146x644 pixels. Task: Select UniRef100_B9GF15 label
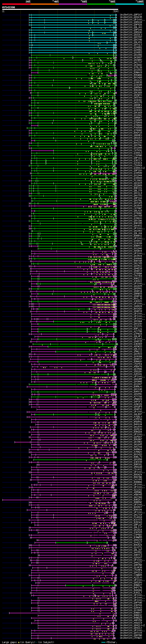click(x=131, y=133)
